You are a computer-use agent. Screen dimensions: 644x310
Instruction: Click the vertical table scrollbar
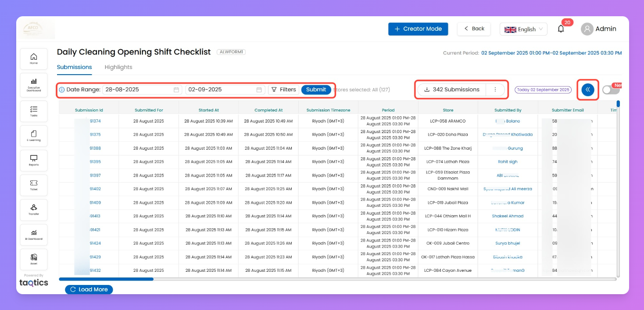click(618, 104)
